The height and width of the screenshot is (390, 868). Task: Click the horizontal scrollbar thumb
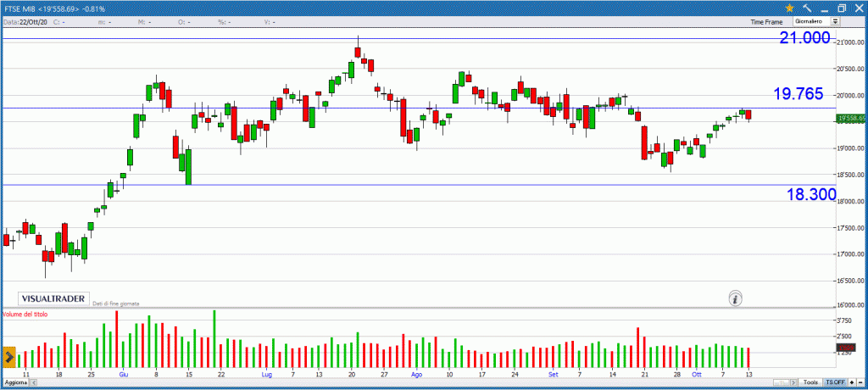click(x=781, y=382)
